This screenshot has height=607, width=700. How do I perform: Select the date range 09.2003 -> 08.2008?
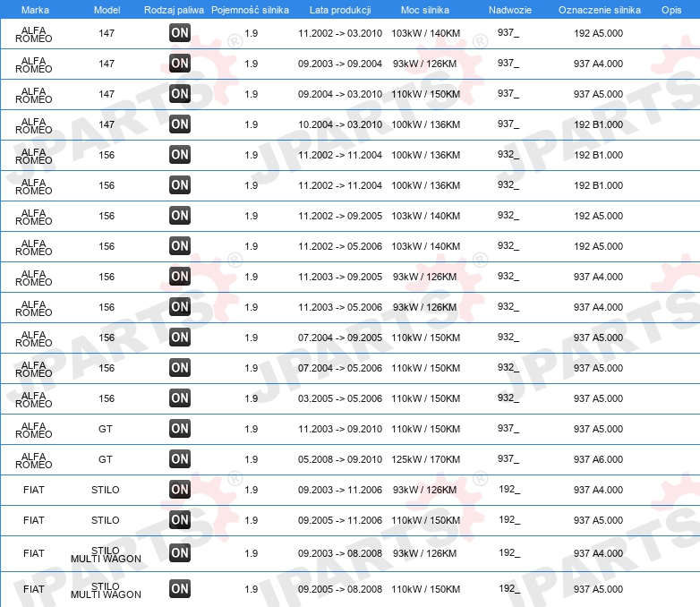tap(340, 553)
